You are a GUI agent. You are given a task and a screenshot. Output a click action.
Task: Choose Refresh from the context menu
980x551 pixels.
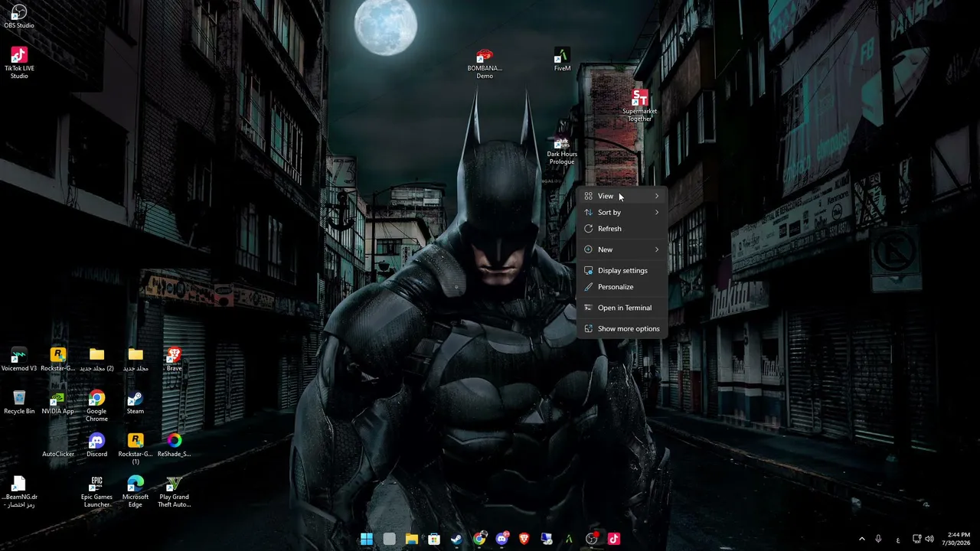[x=622, y=229]
